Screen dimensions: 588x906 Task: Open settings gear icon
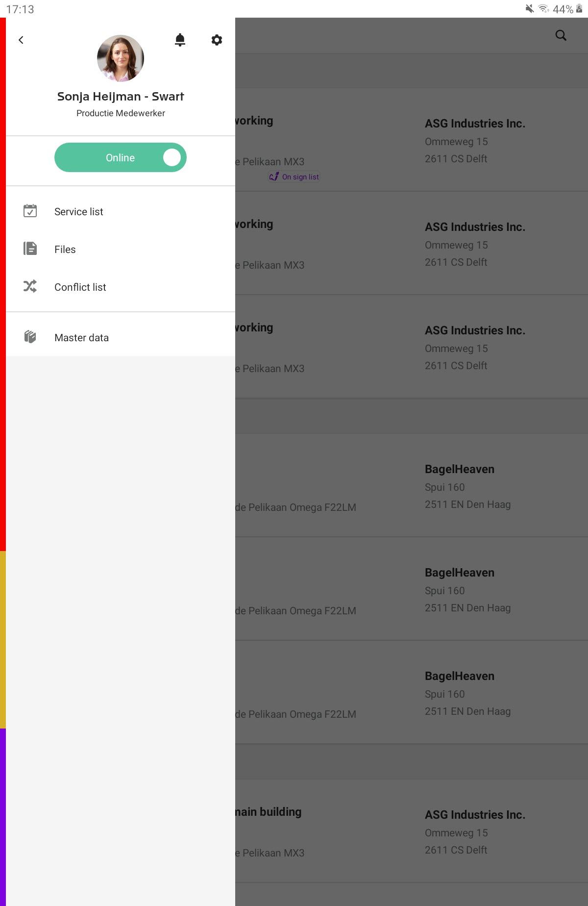point(217,40)
